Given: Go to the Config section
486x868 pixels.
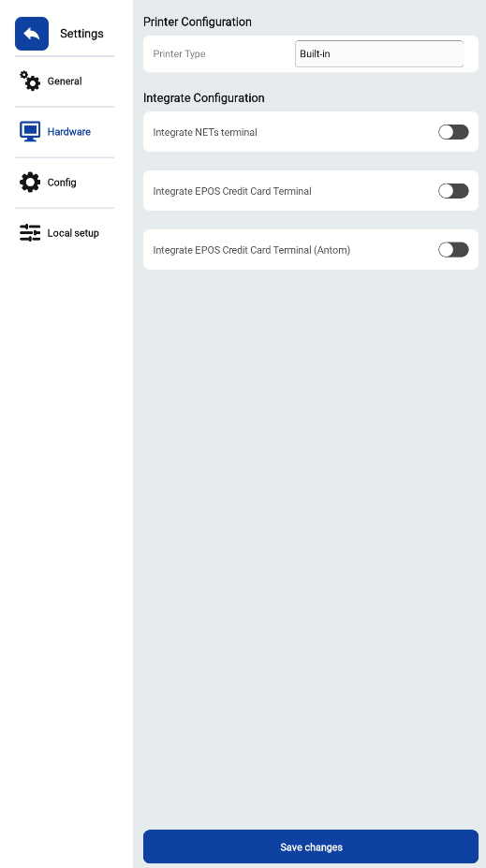Looking at the screenshot, I should [x=65, y=183].
